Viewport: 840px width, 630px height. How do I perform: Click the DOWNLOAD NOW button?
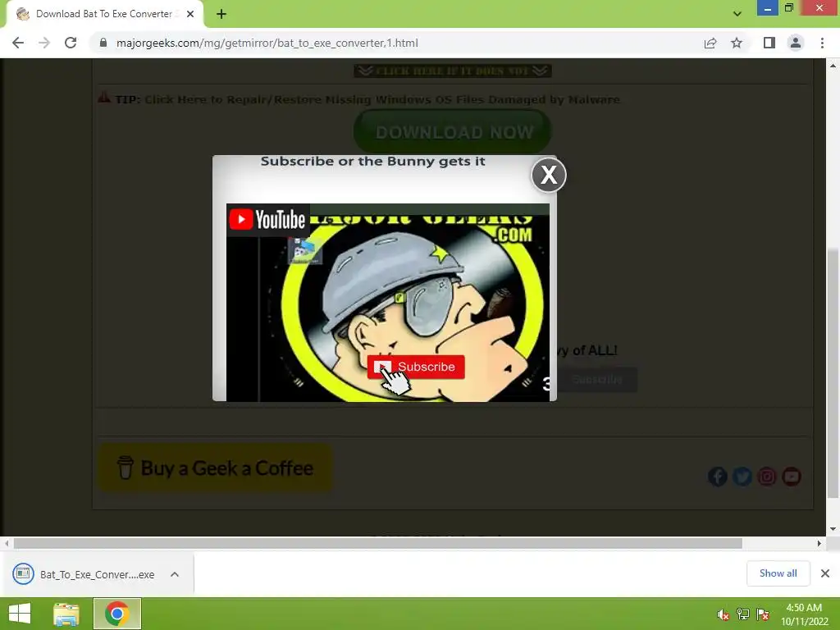coord(453,132)
